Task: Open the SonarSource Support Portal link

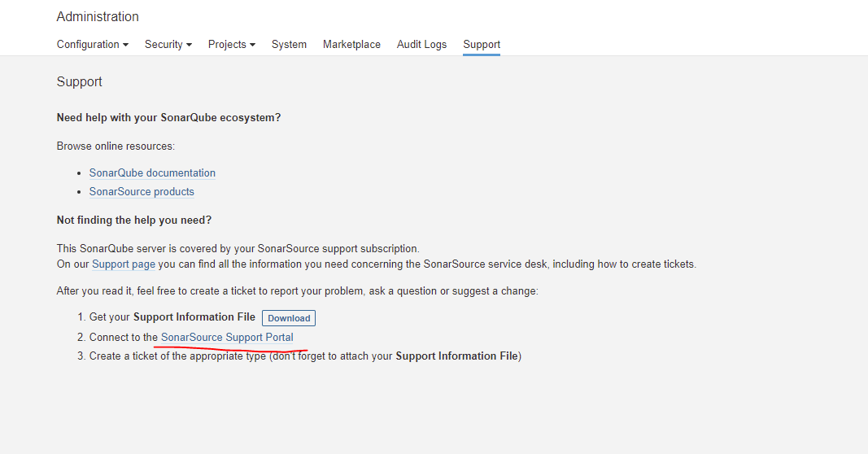Action: [x=227, y=337]
